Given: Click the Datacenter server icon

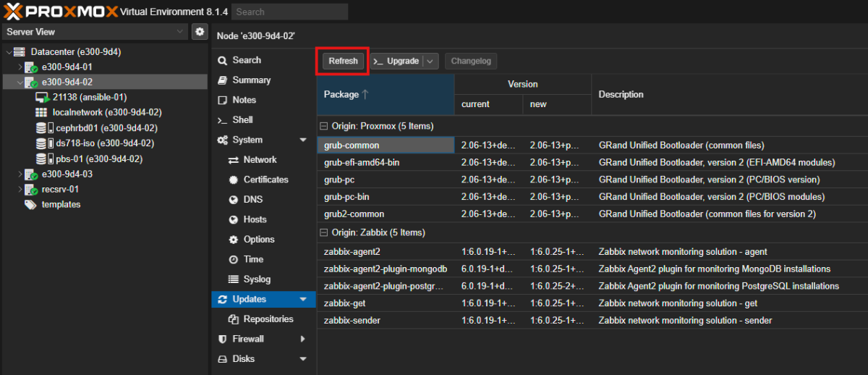Looking at the screenshot, I should click(x=19, y=52).
